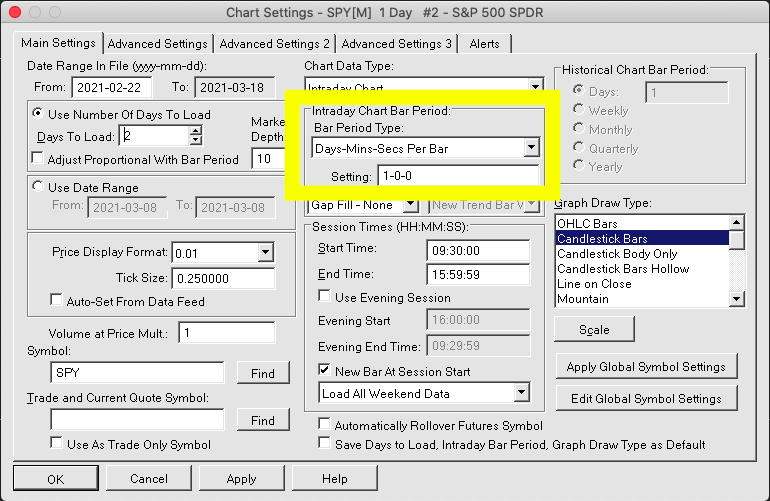Click the Session End Time field
This screenshot has width=770, height=501.
pyautogui.click(x=478, y=275)
